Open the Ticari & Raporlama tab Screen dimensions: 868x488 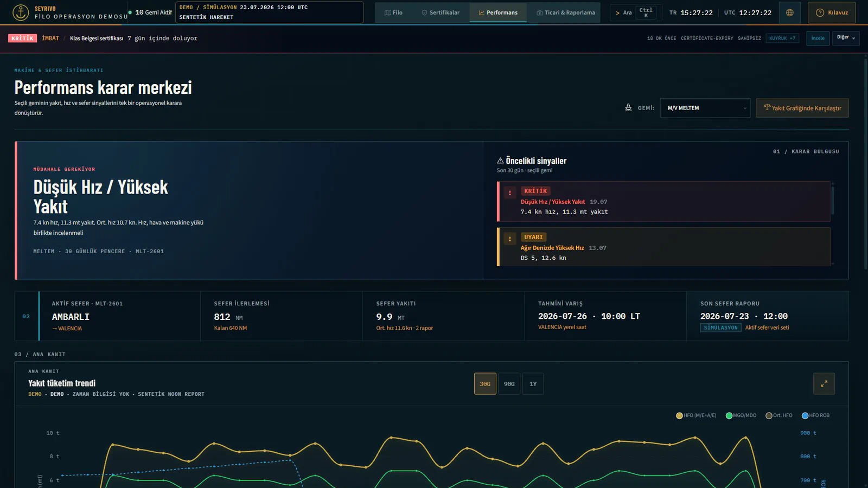566,12
